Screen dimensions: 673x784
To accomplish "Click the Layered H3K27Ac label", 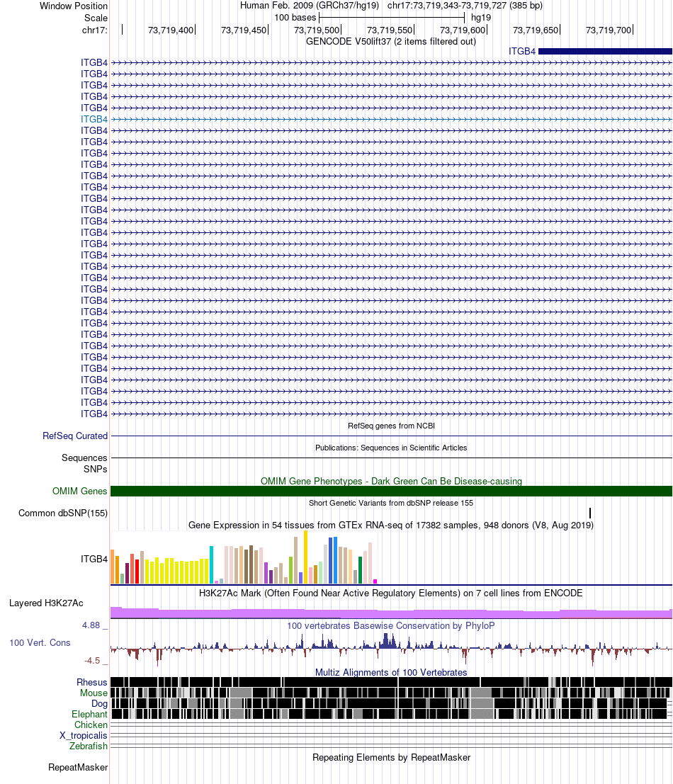I will click(x=46, y=603).
